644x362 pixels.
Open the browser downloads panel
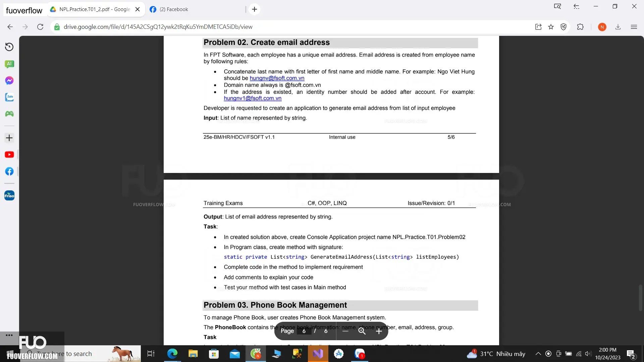[x=618, y=27]
